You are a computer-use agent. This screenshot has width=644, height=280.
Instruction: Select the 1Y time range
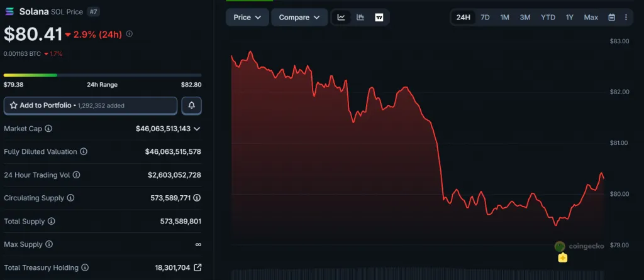(x=569, y=17)
